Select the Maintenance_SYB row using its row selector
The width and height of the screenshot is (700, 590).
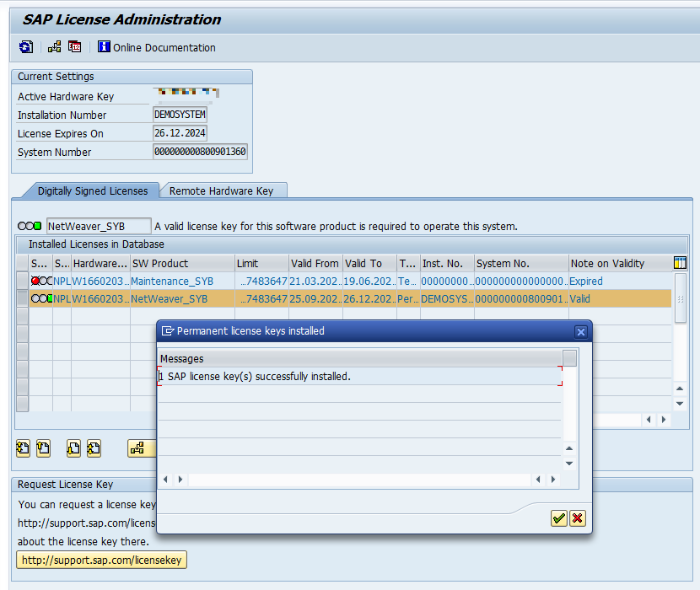coord(22,281)
